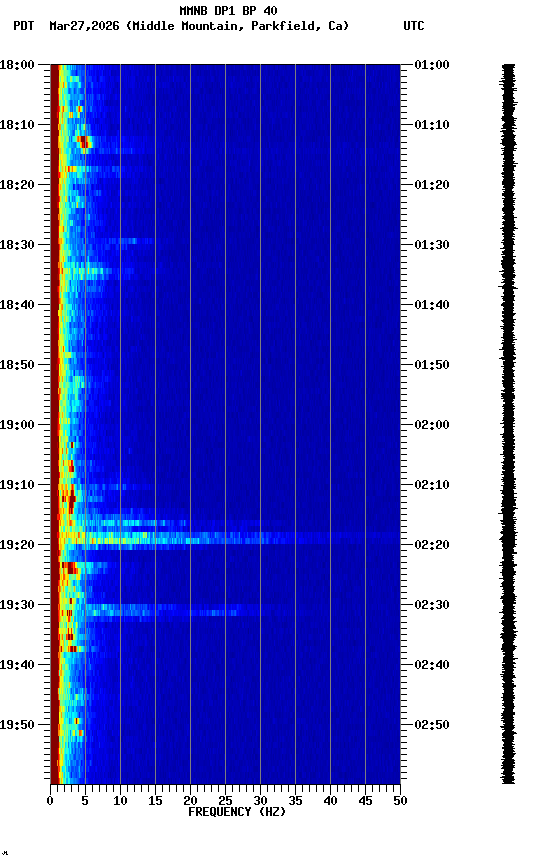Image resolution: width=552 pixels, height=864 pixels.
Task: Click the 18:20 PDT time label
Action: pos(17,185)
